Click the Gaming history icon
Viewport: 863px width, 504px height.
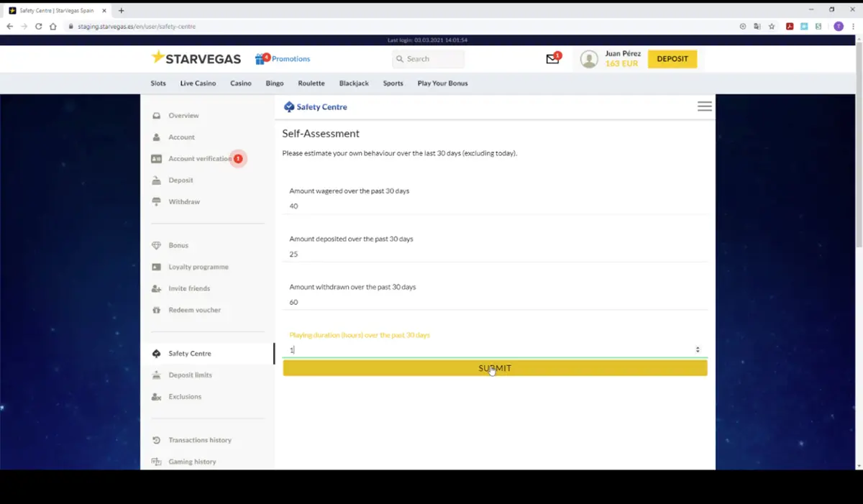[x=156, y=462]
